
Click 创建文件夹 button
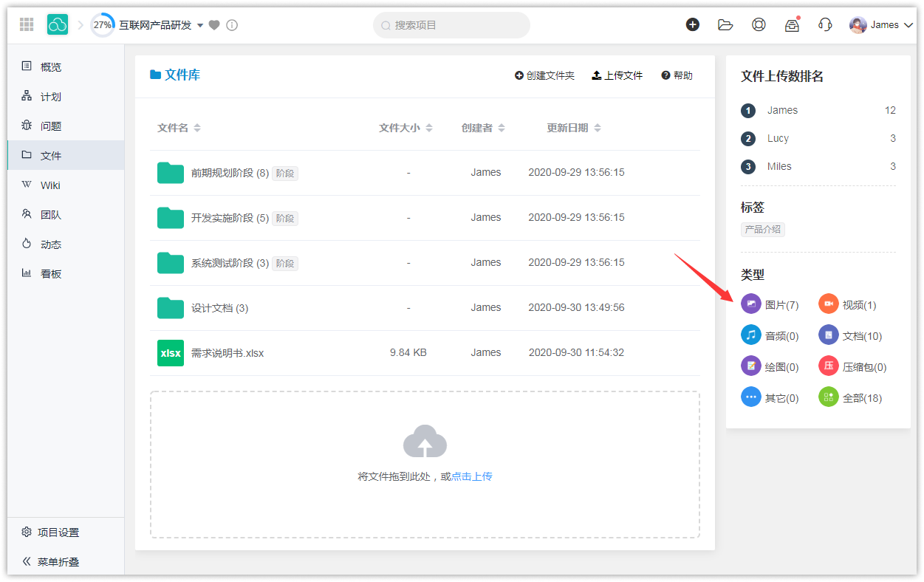point(544,75)
